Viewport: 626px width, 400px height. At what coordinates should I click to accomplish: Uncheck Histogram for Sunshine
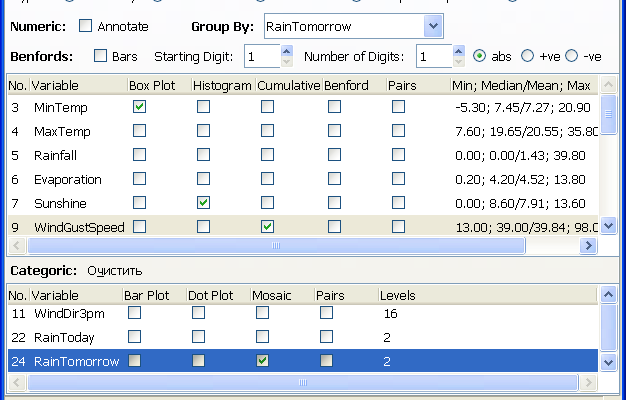(203, 203)
